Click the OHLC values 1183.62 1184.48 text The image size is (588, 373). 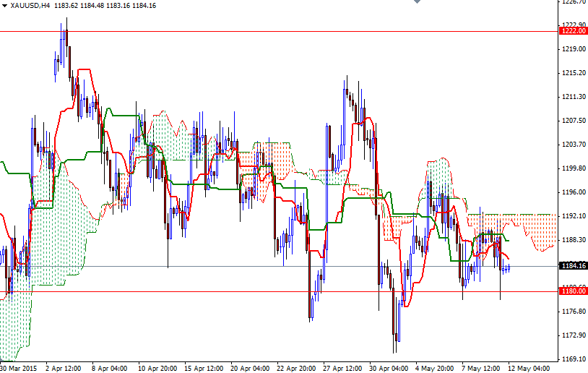click(x=85, y=6)
